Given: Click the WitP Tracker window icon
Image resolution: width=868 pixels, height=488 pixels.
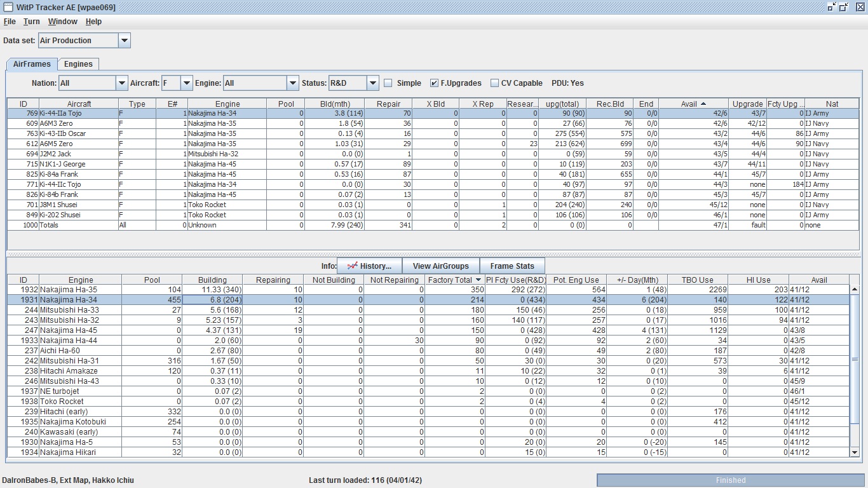Looking at the screenshot, I should click(8, 7).
